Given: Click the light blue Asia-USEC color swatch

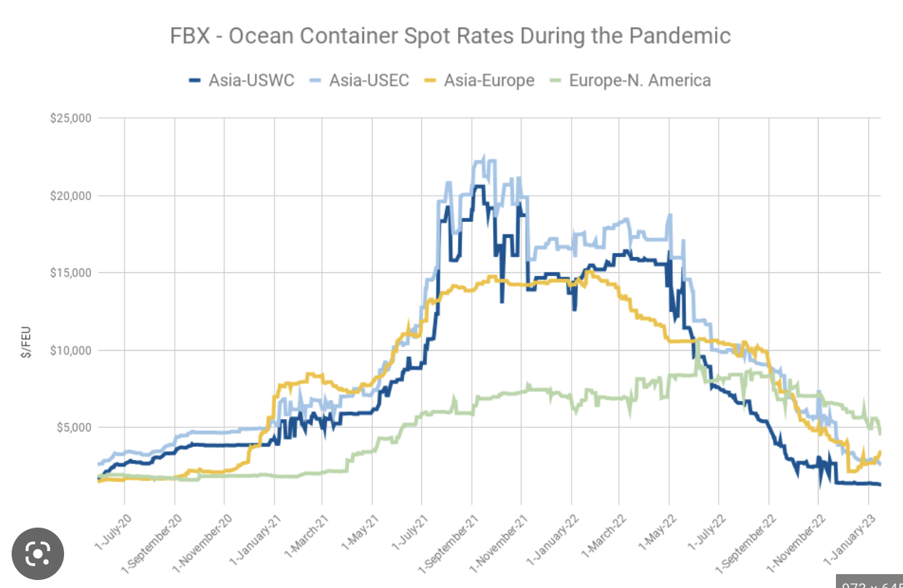Looking at the screenshot, I should [317, 81].
